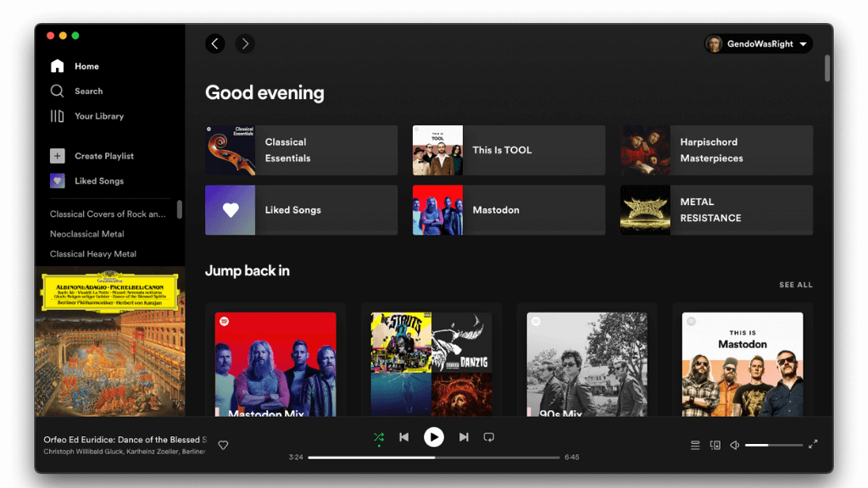The width and height of the screenshot is (868, 488).
Task: Click the Harpsichord Masterpieces cover art
Action: [x=645, y=151]
